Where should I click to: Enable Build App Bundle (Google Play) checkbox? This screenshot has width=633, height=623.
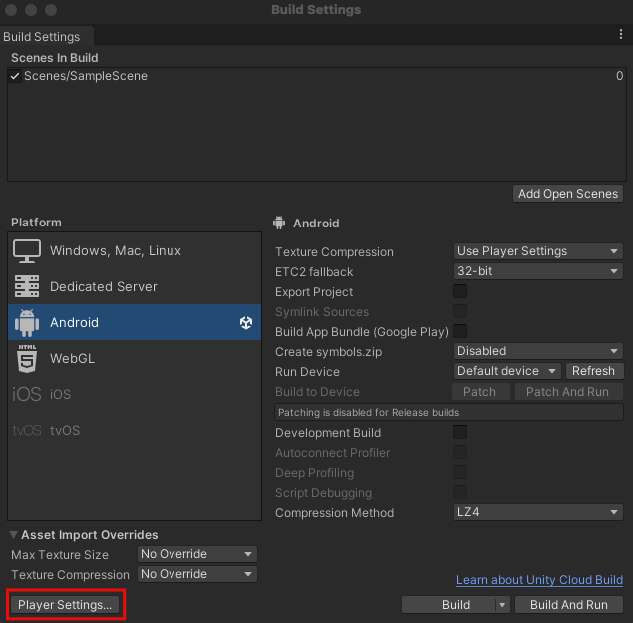[460, 331]
